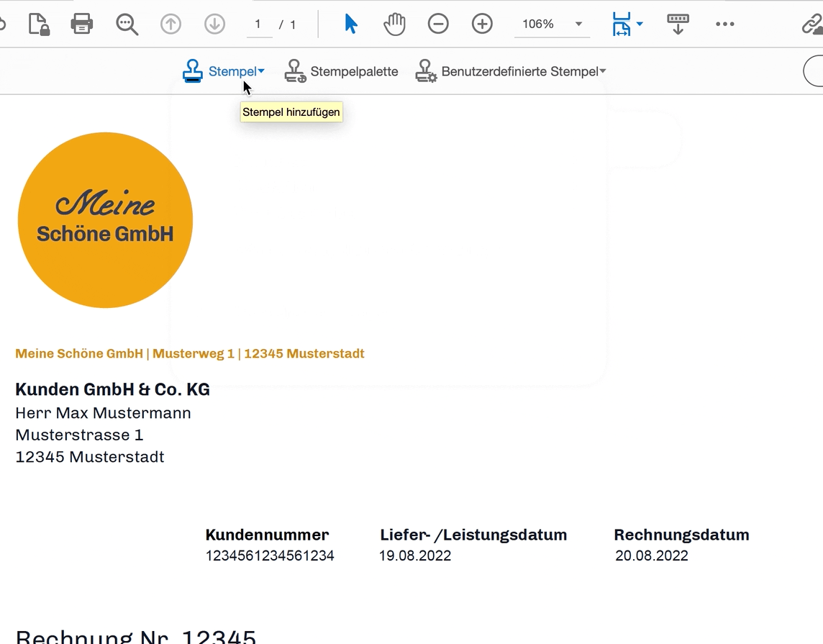Click the protect document lock icon
Image resolution: width=823 pixels, height=644 pixels.
[x=39, y=24]
